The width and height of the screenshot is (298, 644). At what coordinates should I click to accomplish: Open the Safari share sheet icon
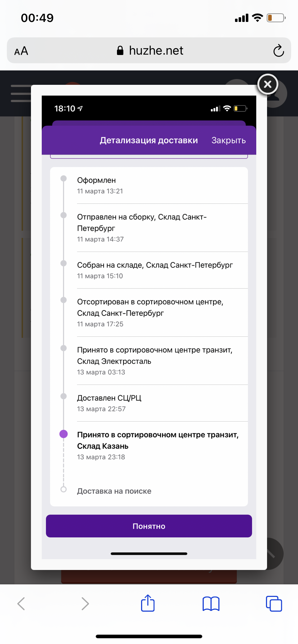(x=148, y=603)
